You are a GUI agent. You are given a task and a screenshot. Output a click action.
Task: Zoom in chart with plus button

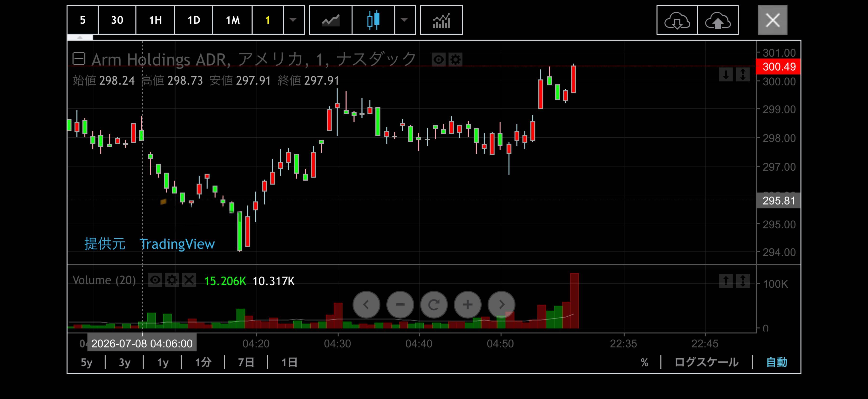click(468, 305)
